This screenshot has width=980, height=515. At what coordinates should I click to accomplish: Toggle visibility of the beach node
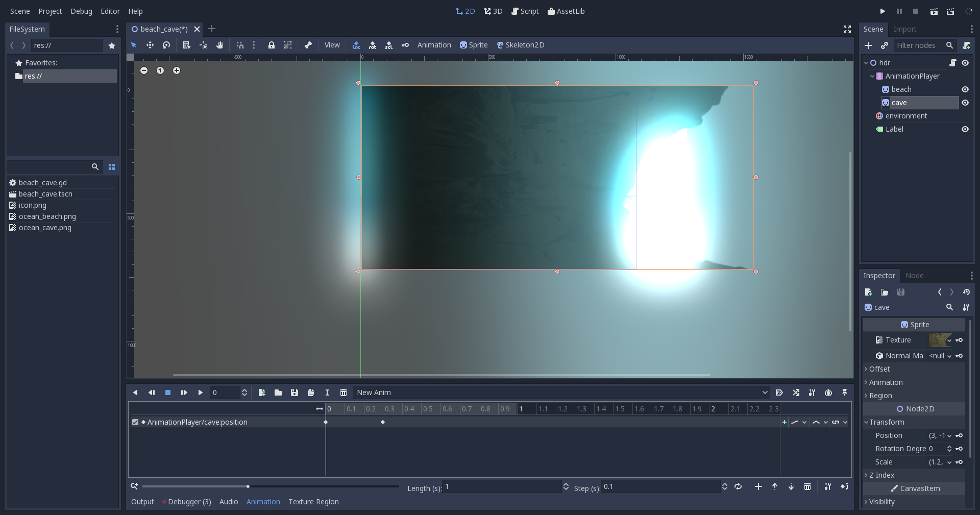(x=965, y=89)
